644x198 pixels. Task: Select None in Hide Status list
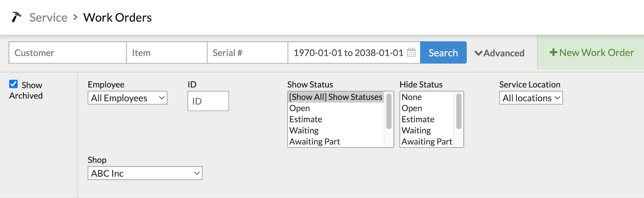pyautogui.click(x=427, y=97)
